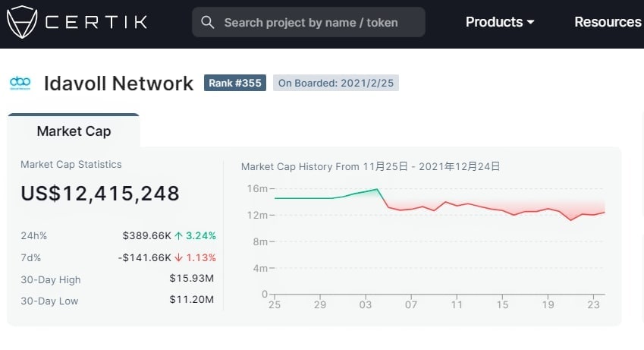The width and height of the screenshot is (644, 350).
Task: Select the $15.93M high value
Action: pos(192,279)
